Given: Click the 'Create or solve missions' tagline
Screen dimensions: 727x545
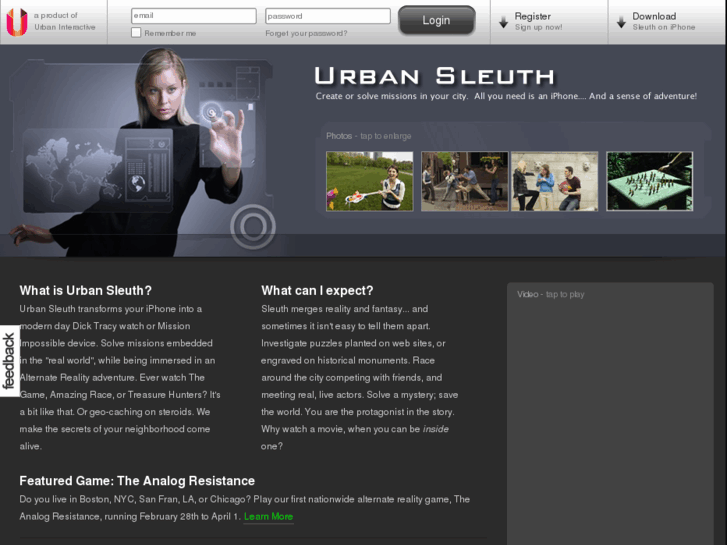Looking at the screenshot, I should tap(506, 96).
